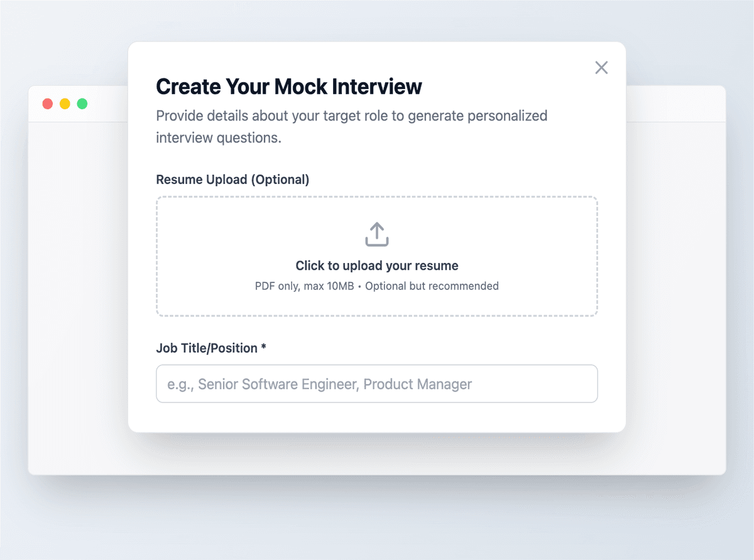Click the 'Resume Upload (Optional)' label
Screen dimensions: 754x560
pos(232,180)
